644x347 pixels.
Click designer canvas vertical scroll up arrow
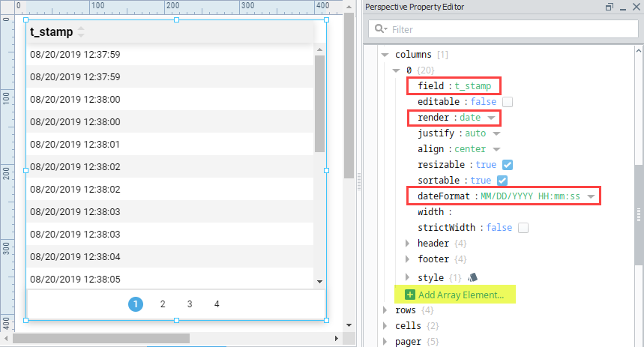(349, 7)
